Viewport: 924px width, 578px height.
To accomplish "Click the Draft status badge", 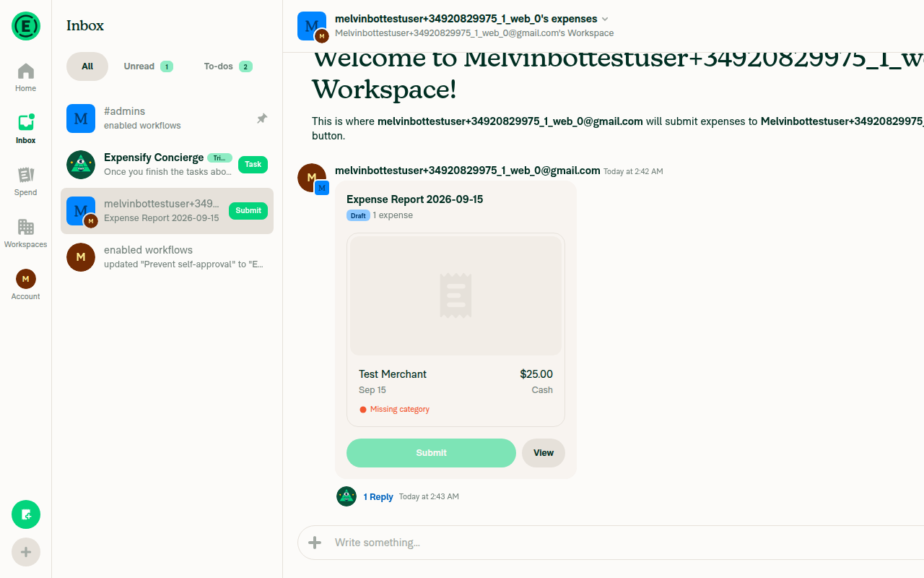I will (x=358, y=215).
